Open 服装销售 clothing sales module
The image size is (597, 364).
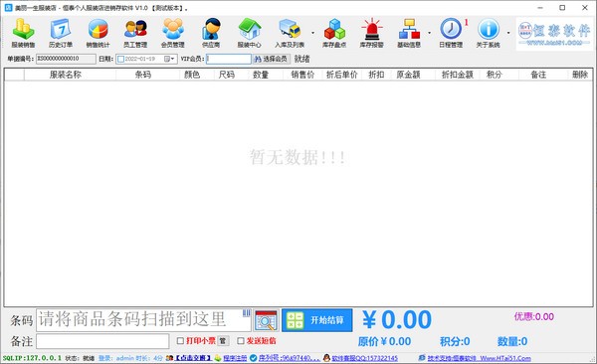pos(23,33)
